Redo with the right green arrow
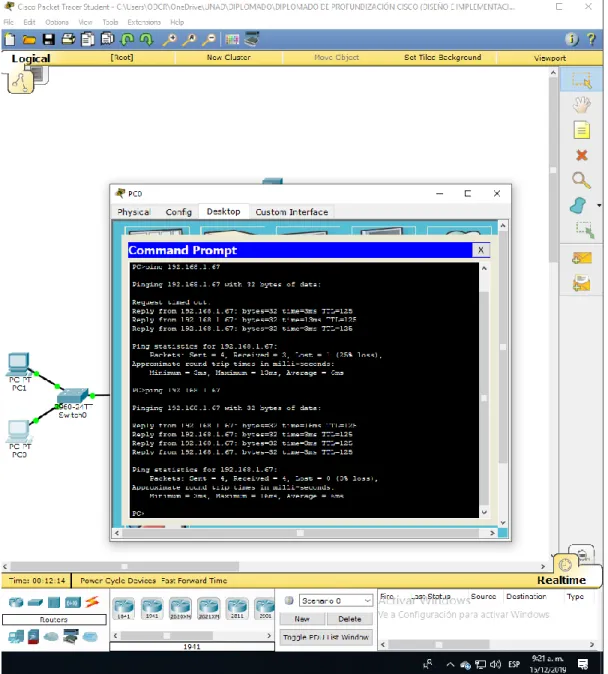The height and width of the screenshot is (674, 608). [147, 40]
